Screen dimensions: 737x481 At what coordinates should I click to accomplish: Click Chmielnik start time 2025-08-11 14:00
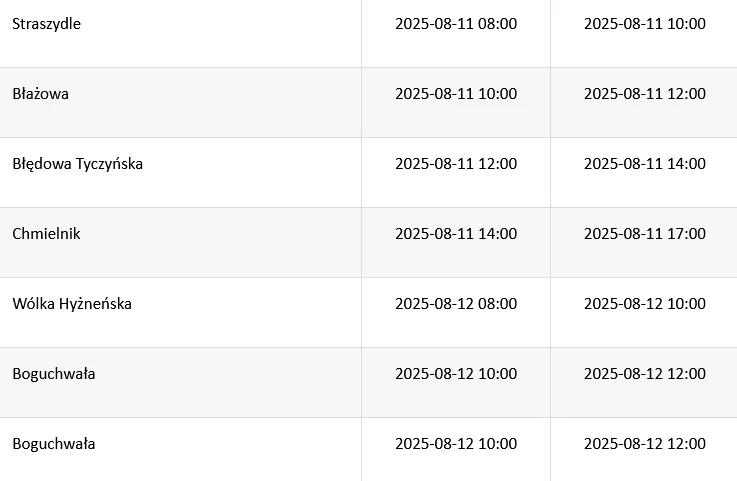pyautogui.click(x=456, y=234)
